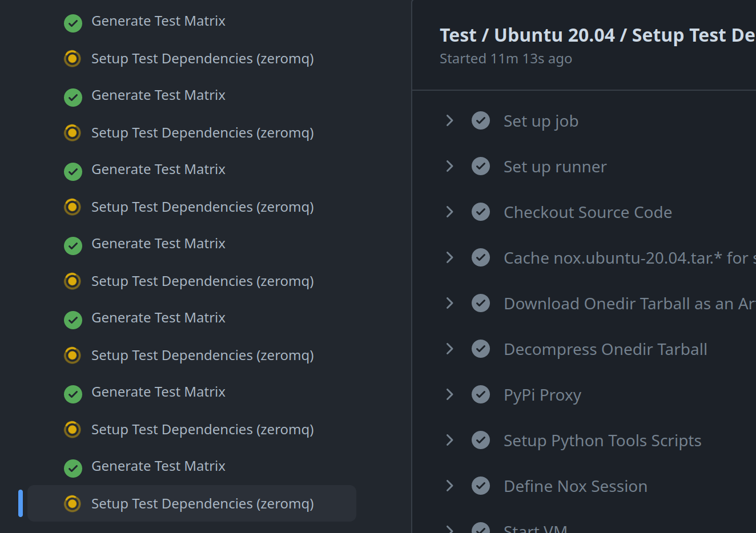
Task: Click the success icon next to Decompress Onedir Tarball
Action: [480, 349]
